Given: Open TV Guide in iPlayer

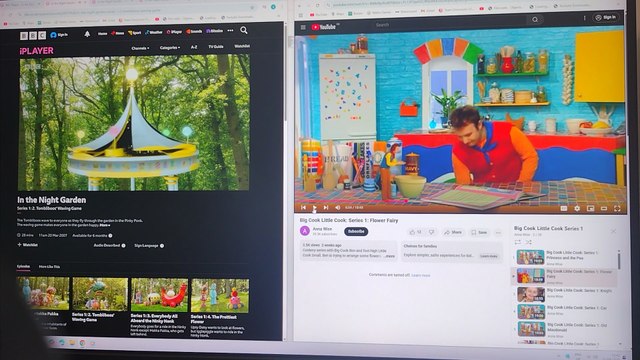Looking at the screenshot, I should click(216, 47).
